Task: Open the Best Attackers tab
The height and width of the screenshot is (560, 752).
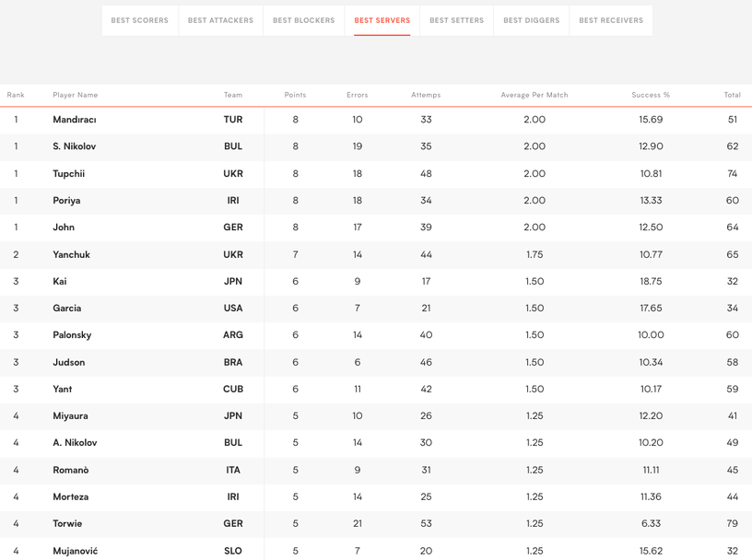Action: 220,20
